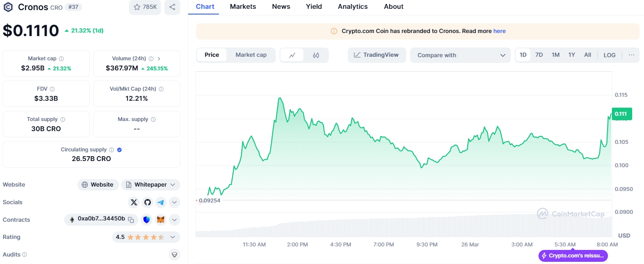Open the Analytics tab

[353, 7]
